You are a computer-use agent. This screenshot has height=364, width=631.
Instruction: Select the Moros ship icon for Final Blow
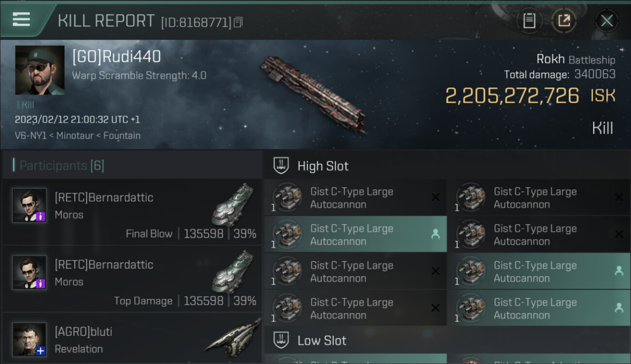(x=233, y=204)
